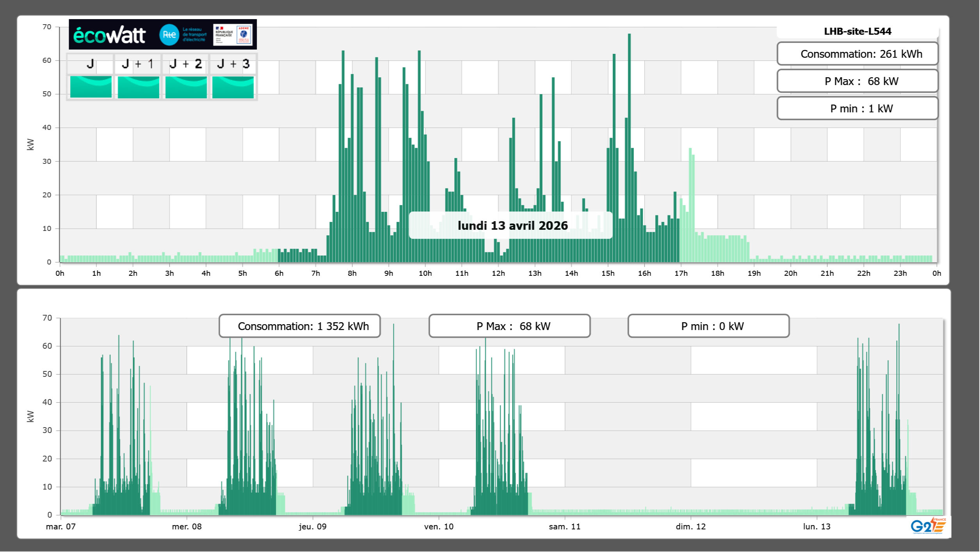This screenshot has height=552, width=980.
Task: Click the sam. 11 label on the weekly axis
Action: [564, 527]
